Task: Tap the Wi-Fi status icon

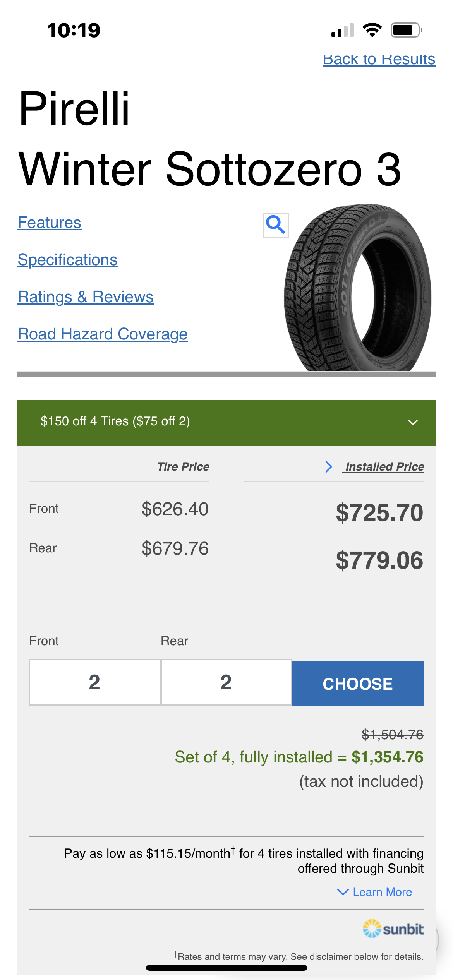Action: click(372, 30)
